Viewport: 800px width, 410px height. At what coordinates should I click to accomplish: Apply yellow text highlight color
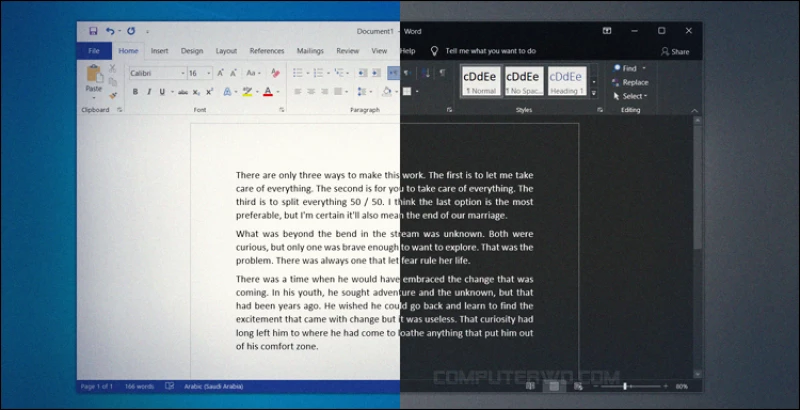click(247, 92)
